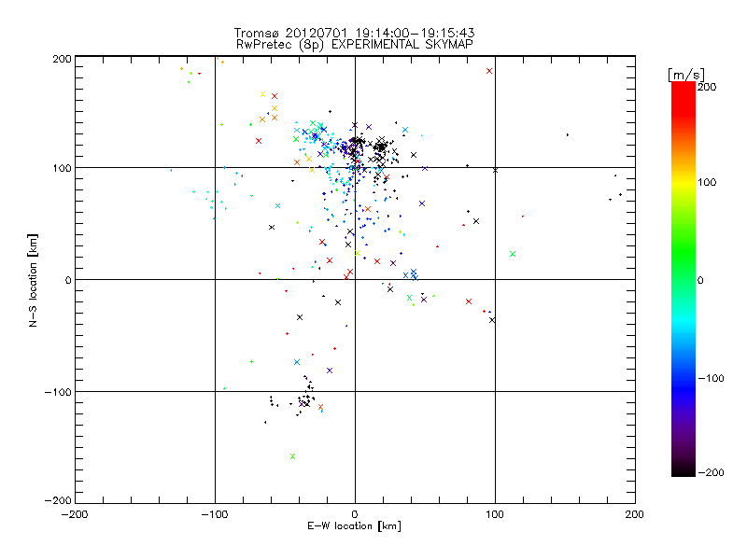Click the y-axis '-200' tick label

click(58, 500)
